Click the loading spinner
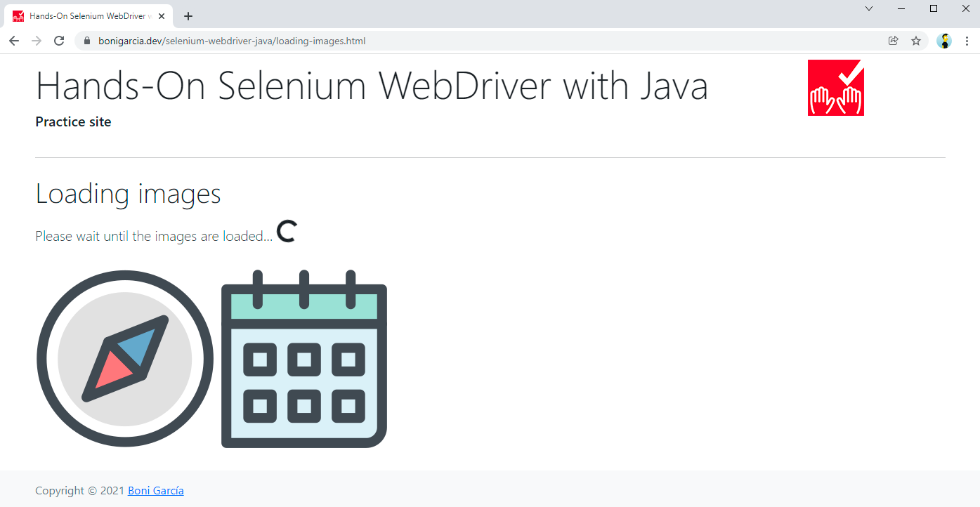Screen dimensions: 980x507 pos(287,232)
